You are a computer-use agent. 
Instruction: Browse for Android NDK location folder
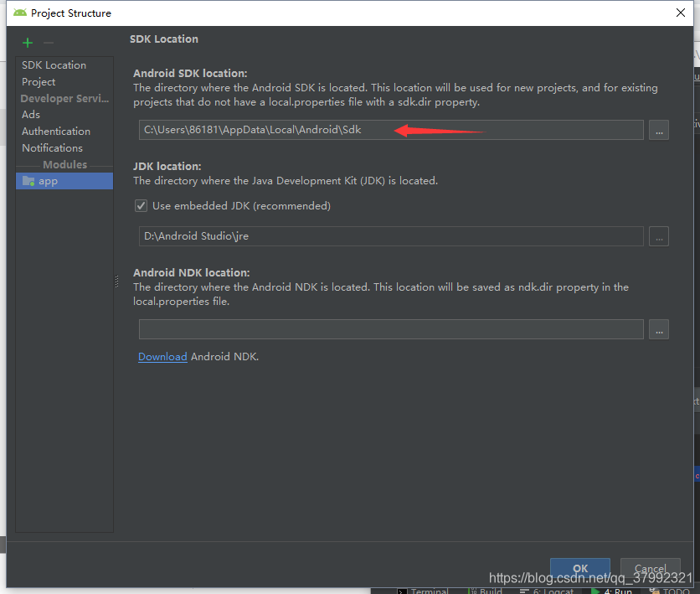(x=658, y=329)
